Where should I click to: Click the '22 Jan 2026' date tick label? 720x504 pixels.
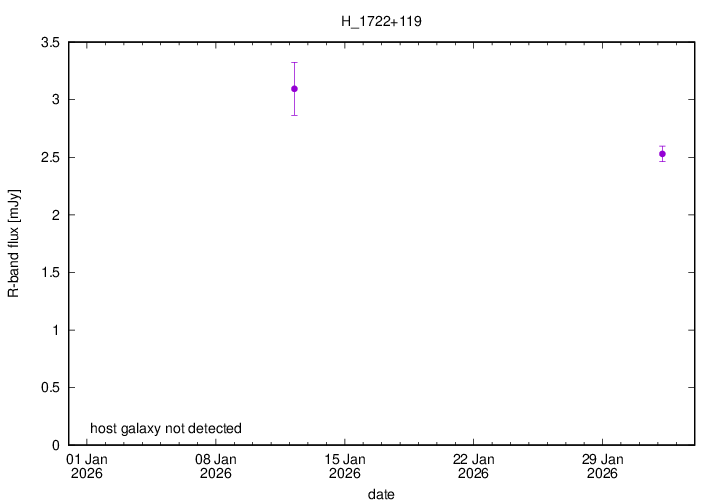(473, 466)
